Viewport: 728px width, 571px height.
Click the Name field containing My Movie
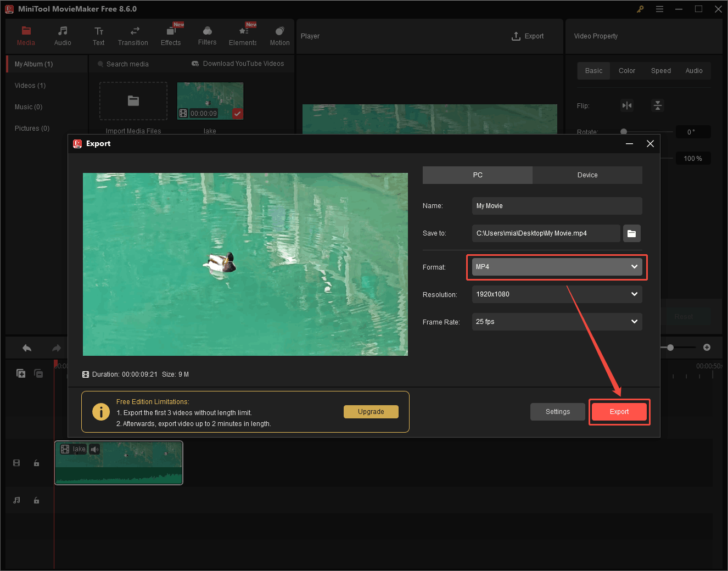[557, 206]
